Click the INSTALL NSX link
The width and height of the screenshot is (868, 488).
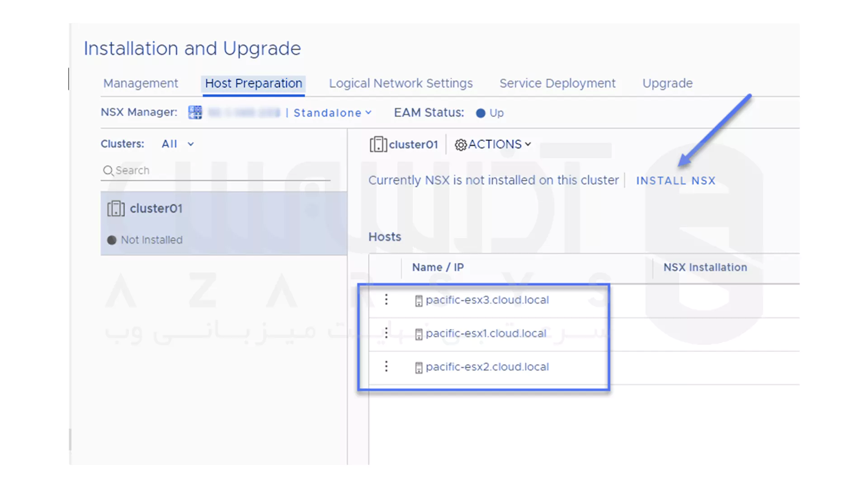point(676,181)
